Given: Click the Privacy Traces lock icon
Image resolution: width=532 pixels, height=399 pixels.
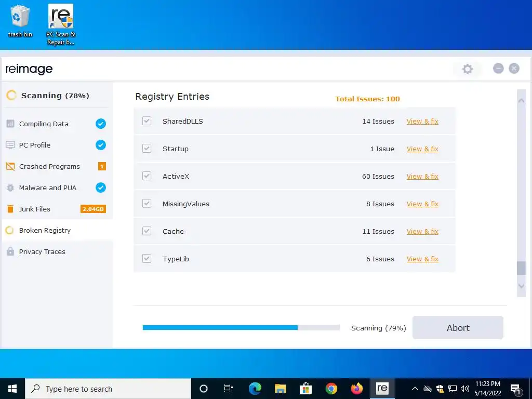Looking at the screenshot, I should [x=10, y=251].
